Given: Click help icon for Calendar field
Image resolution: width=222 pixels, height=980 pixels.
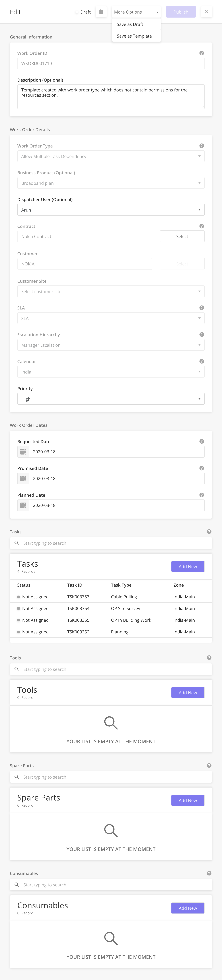Looking at the screenshot, I should point(202,361).
